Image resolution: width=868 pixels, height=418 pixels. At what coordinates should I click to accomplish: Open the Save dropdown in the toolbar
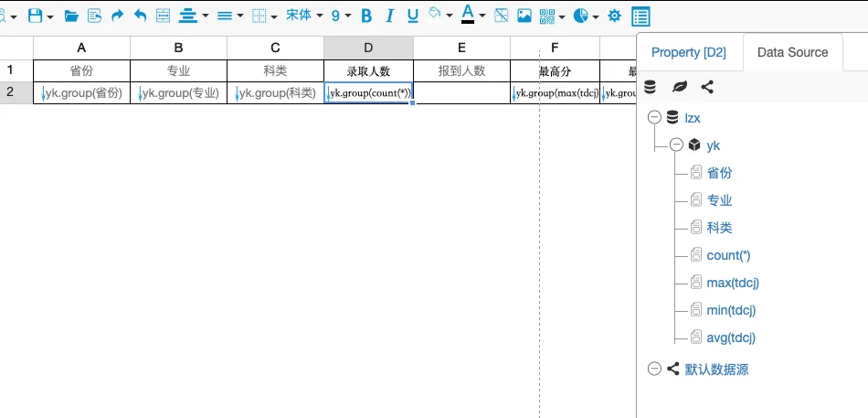coord(50,16)
